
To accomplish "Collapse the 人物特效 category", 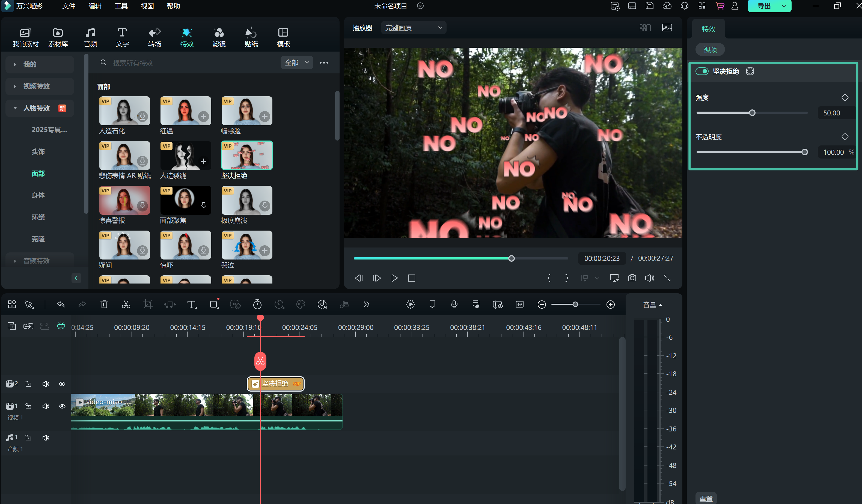I will [40, 108].
